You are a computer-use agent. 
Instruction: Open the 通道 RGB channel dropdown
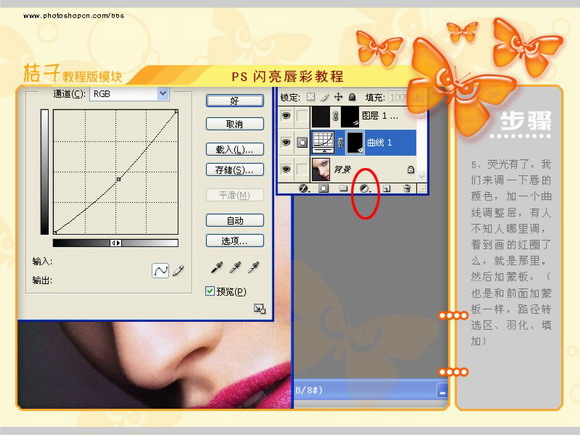pos(163,94)
